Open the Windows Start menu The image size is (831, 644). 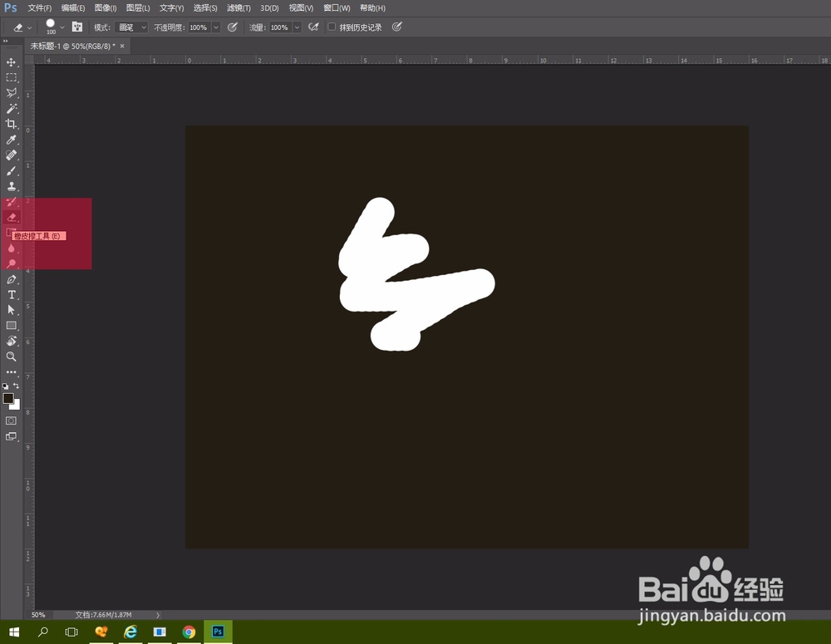point(14,632)
